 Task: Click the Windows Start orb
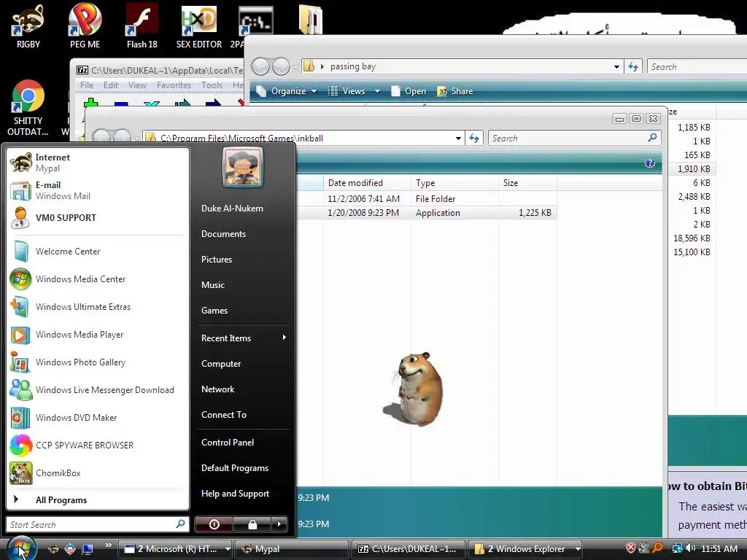[x=21, y=548]
